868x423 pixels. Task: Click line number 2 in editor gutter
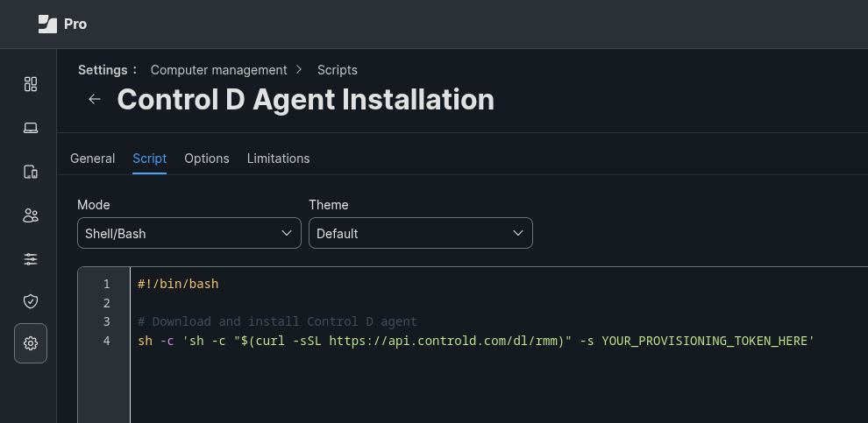(106, 303)
